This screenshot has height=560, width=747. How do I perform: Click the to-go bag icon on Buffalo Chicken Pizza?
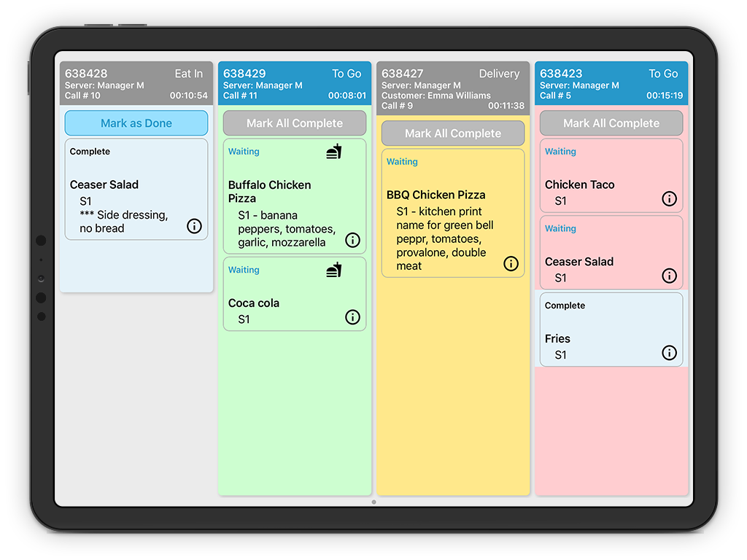point(333,151)
